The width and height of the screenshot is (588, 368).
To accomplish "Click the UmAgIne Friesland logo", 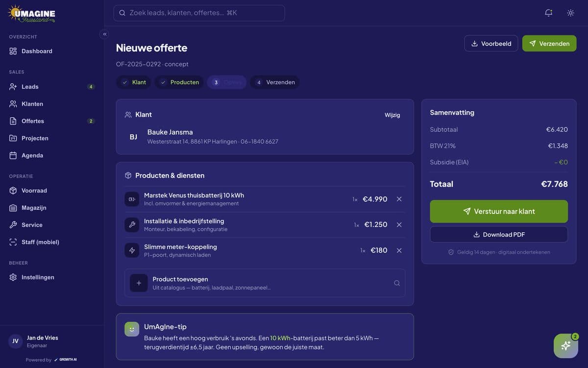I will click(x=32, y=14).
